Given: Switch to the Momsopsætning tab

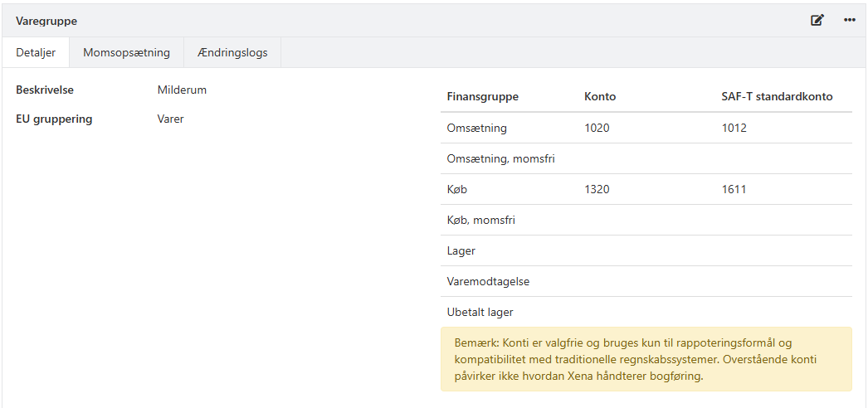Looking at the screenshot, I should [x=126, y=52].
